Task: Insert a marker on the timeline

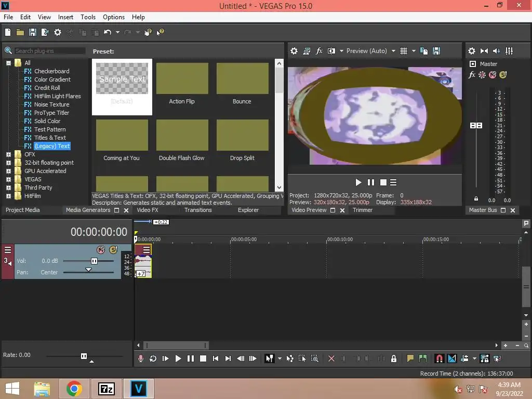Action: tap(410, 358)
